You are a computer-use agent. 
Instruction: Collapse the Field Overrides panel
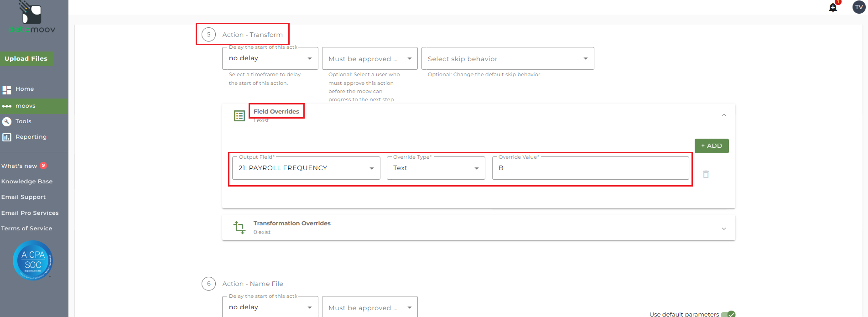pyautogui.click(x=724, y=115)
